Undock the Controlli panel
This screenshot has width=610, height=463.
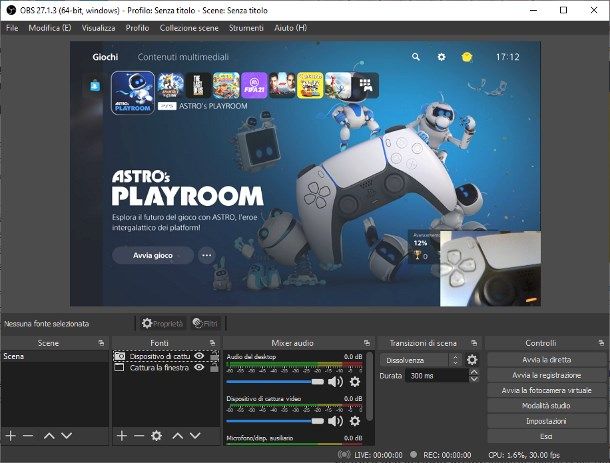[x=601, y=343]
